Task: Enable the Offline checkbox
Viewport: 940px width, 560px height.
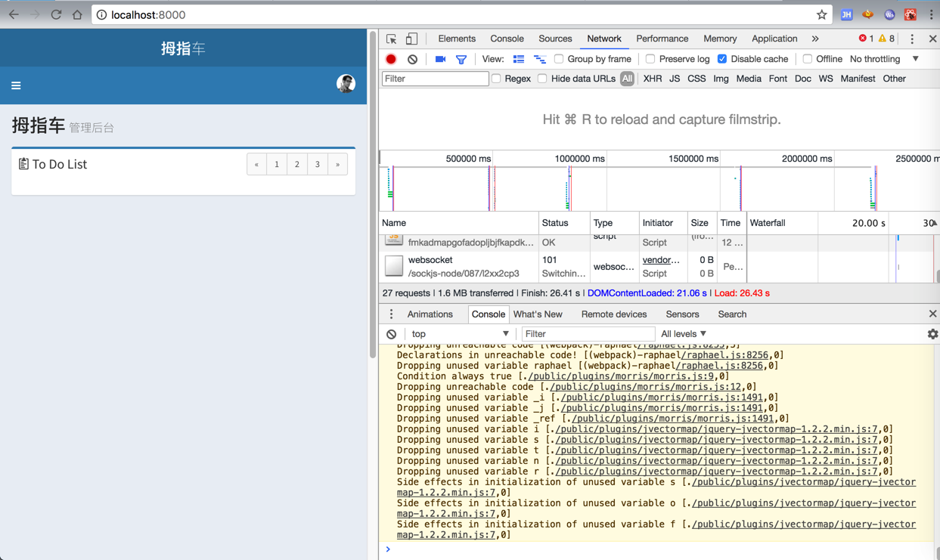Action: [808, 59]
